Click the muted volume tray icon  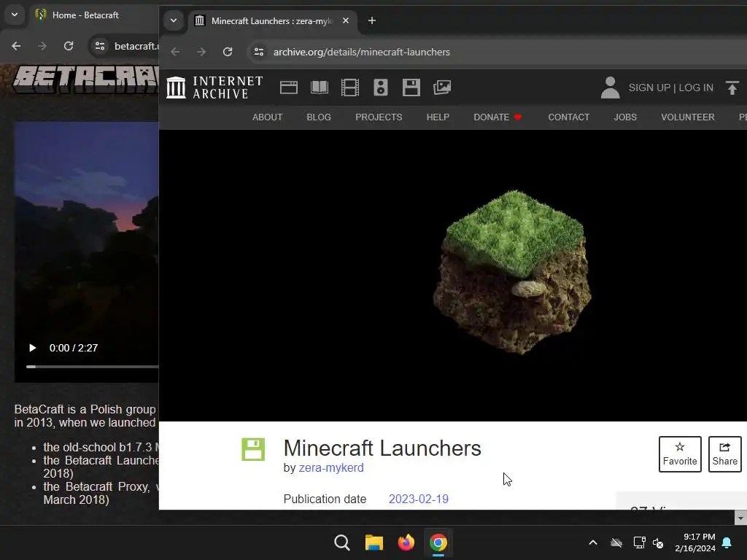point(659,542)
